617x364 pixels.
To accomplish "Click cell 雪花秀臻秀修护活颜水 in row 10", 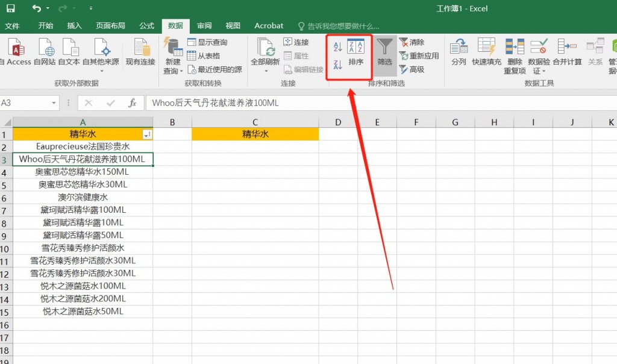I will coord(83,248).
